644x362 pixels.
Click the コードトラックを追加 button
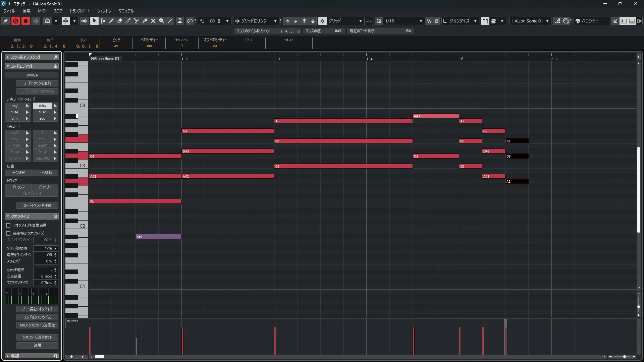pyautogui.click(x=37, y=83)
